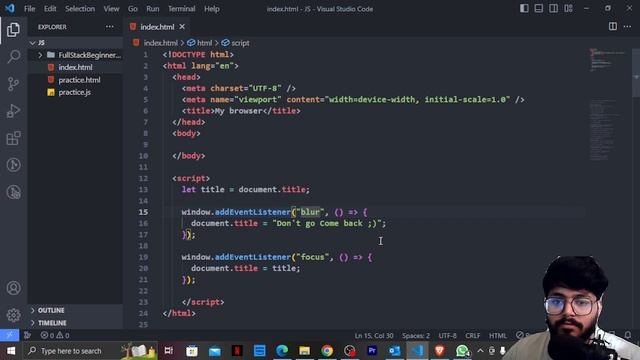Split the editor to the right
Viewport: 640px width, 360px height.
(613, 27)
